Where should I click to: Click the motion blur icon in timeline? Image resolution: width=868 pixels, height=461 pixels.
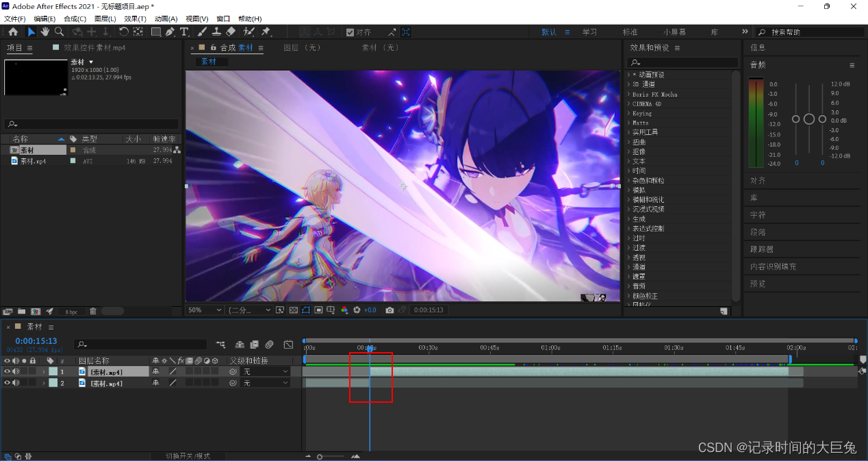[x=270, y=345]
